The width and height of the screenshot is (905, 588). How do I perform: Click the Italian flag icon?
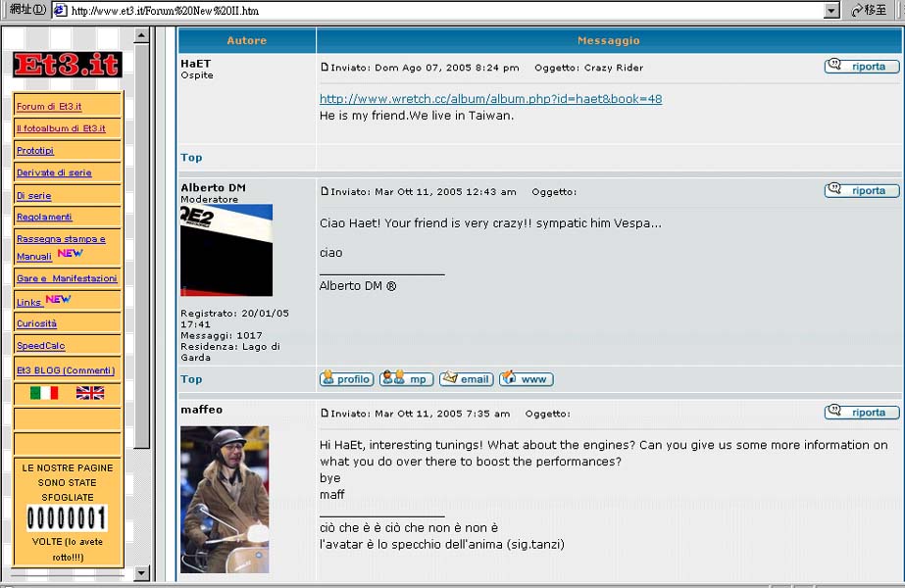[44, 393]
